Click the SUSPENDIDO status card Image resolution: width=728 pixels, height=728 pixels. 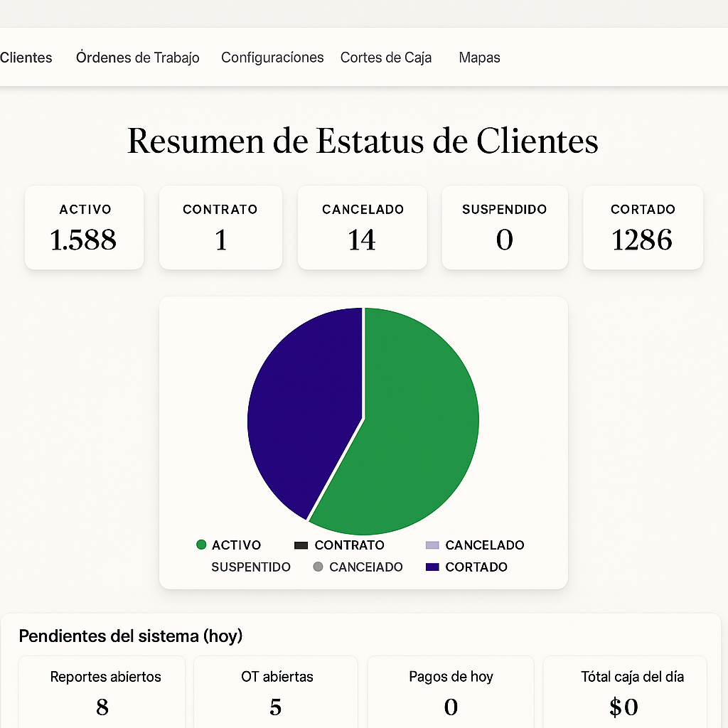click(x=505, y=227)
